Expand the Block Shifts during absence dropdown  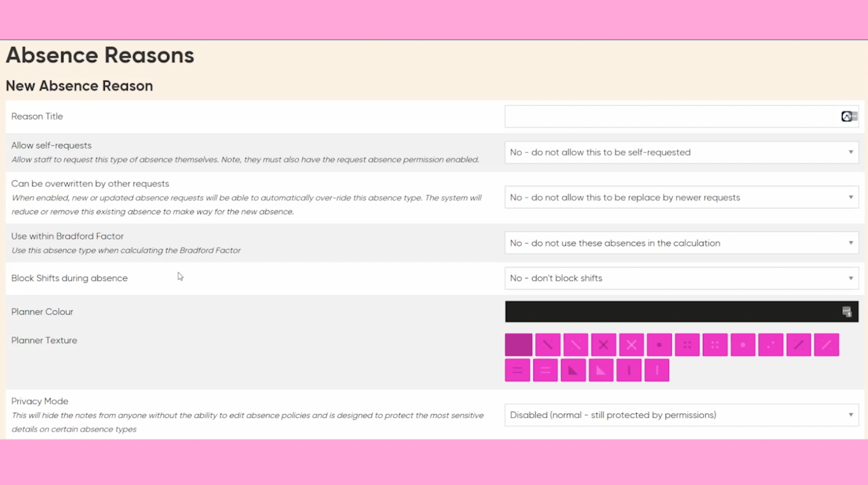682,278
